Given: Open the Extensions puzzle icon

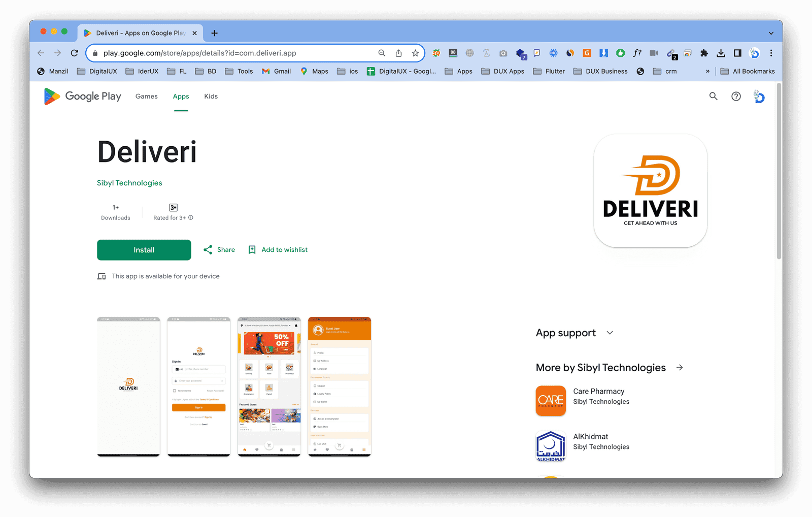Looking at the screenshot, I should coord(704,53).
